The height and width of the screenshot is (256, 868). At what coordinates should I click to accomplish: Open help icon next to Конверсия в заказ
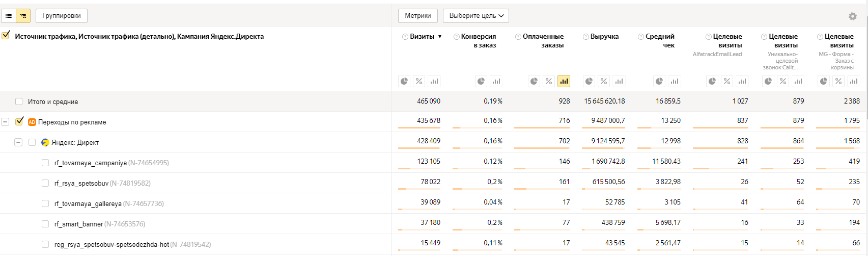pos(457,37)
